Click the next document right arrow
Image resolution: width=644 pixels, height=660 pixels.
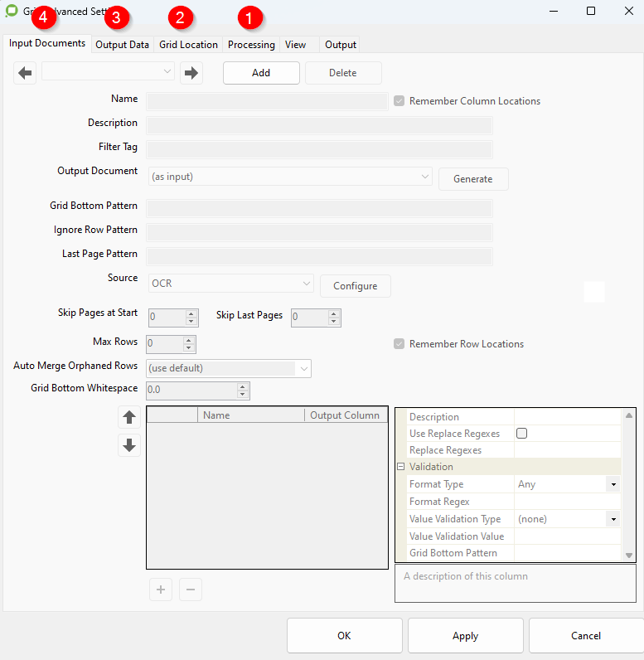(x=191, y=73)
